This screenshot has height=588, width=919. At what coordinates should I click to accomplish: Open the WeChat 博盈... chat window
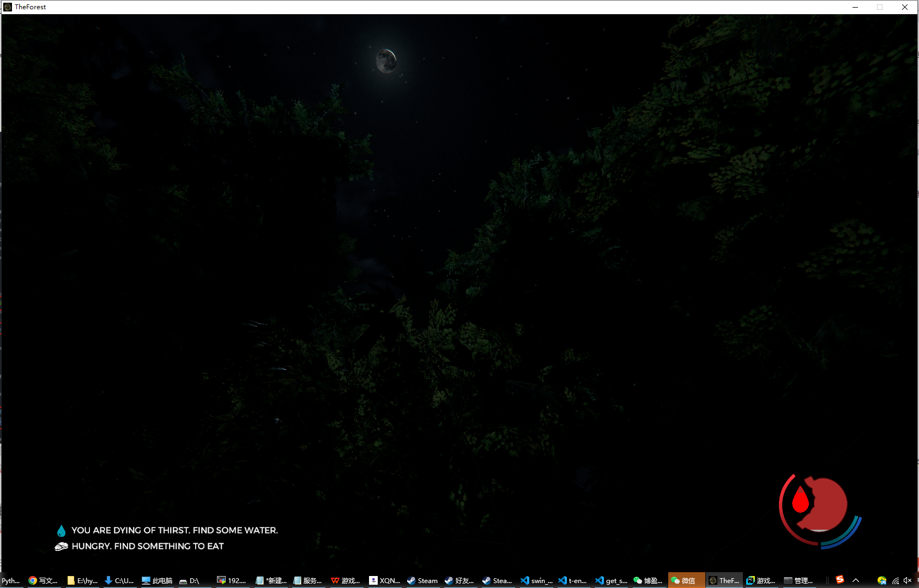[x=648, y=580]
